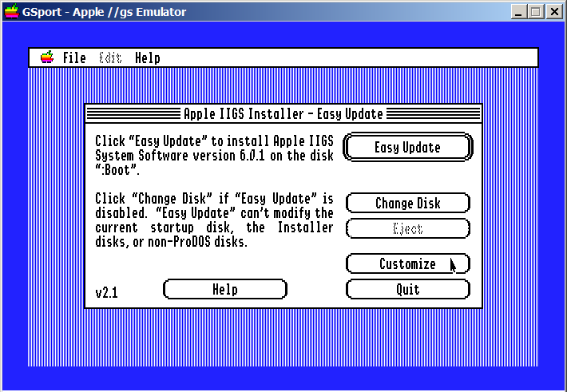Viewport: 567px width, 392px height.
Task: Click the dimmed button below Change Disk
Action: coord(407,228)
